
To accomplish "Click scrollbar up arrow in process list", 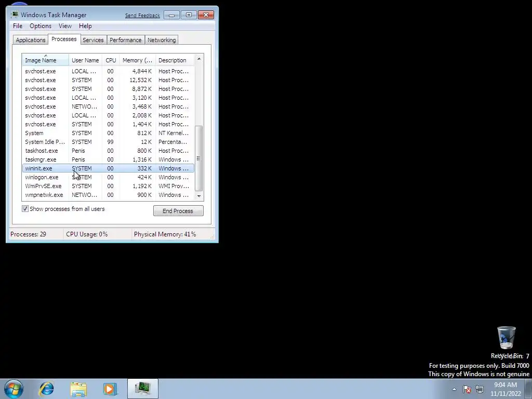I will click(x=199, y=59).
